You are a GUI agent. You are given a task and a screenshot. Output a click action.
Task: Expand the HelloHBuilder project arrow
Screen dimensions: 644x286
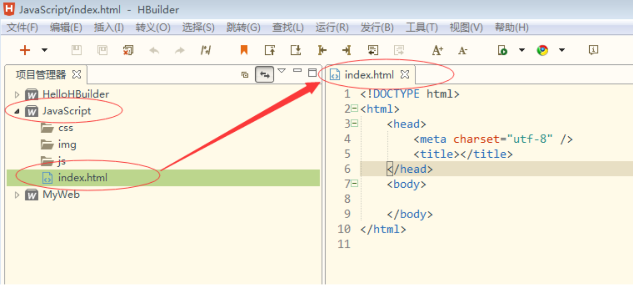(17, 94)
